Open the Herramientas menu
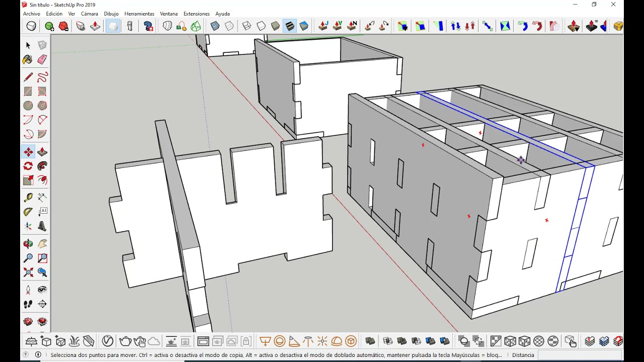Viewport: 644px width, 362px height. 139,14
